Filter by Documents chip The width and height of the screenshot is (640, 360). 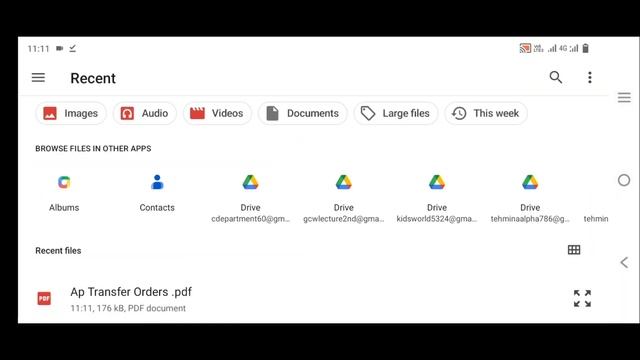click(x=302, y=113)
